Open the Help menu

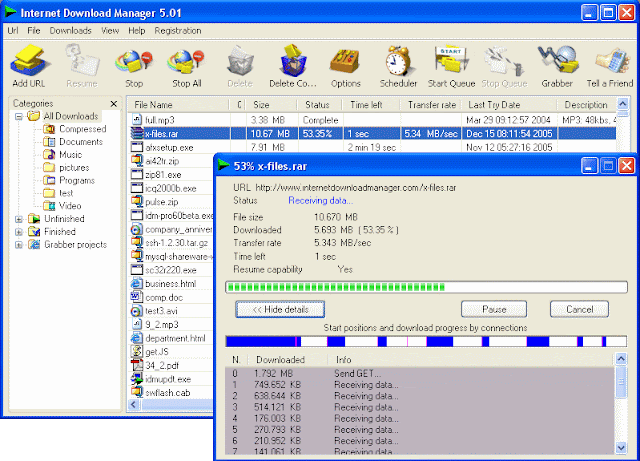136,31
